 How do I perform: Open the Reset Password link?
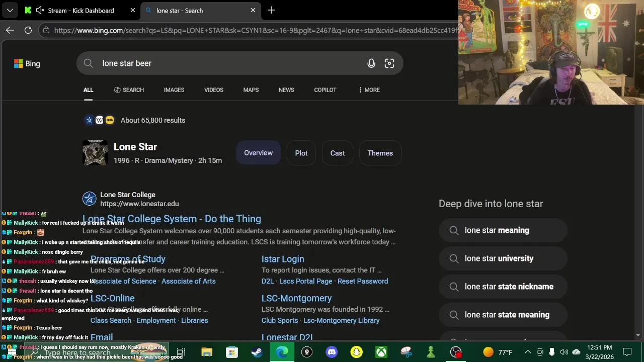tap(363, 281)
